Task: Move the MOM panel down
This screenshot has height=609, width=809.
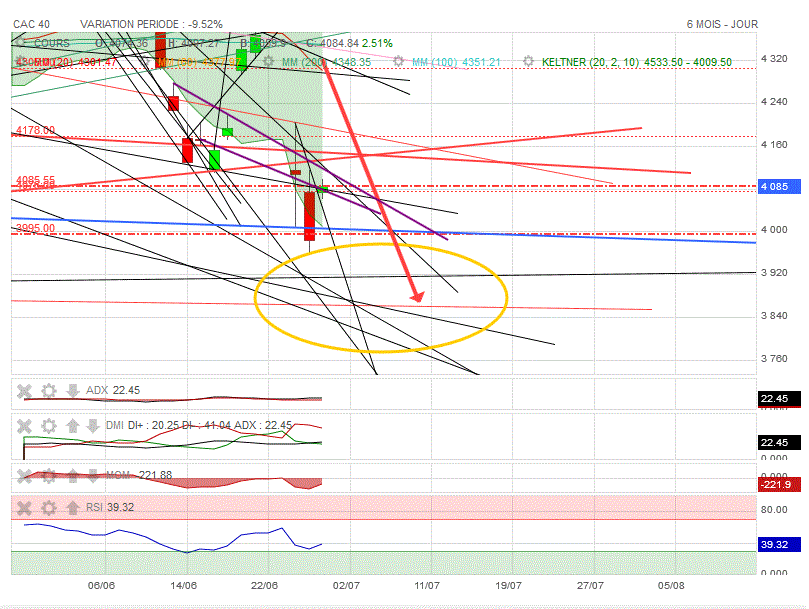Action: (x=93, y=475)
